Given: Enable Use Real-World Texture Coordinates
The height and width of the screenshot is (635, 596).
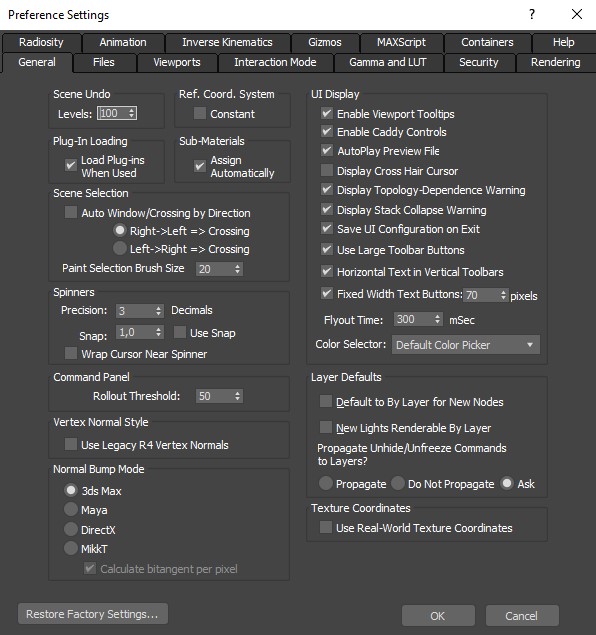Looking at the screenshot, I should [326, 527].
